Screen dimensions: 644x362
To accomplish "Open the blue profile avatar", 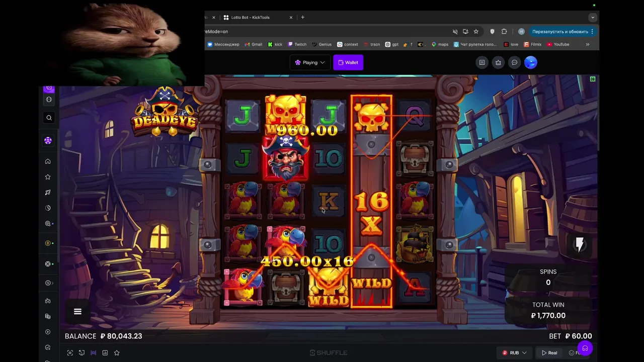I will 531,62.
